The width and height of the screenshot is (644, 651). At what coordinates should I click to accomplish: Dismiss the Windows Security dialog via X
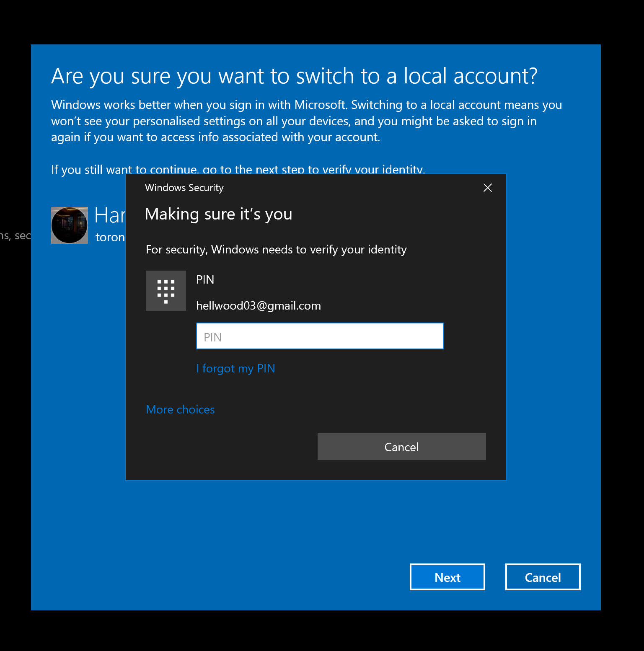coord(487,188)
